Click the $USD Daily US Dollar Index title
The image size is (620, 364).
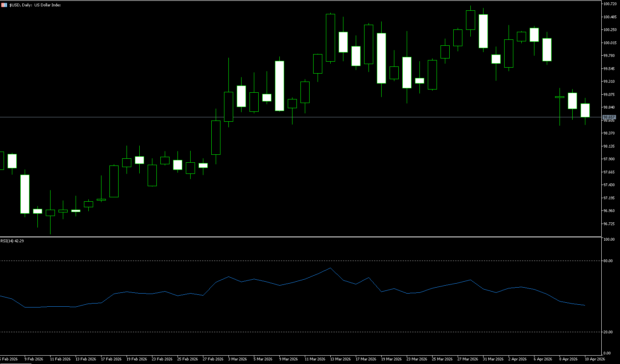35,5
